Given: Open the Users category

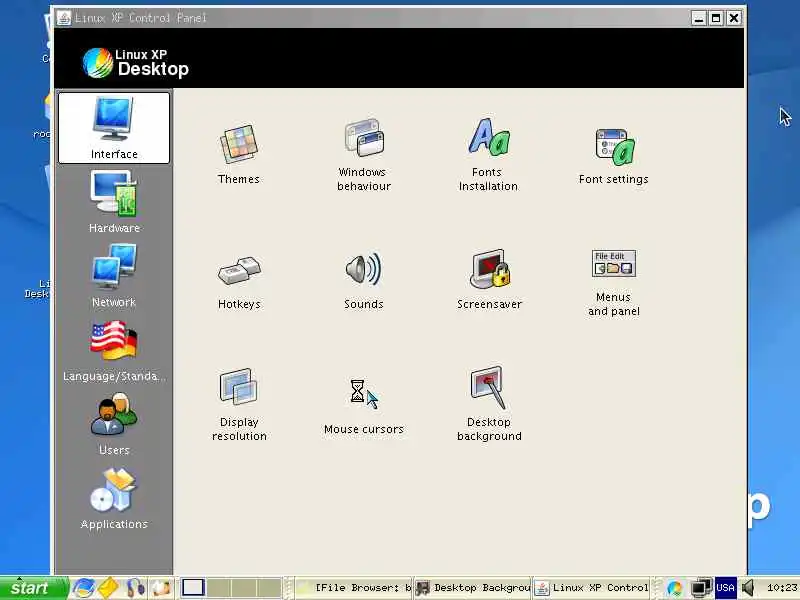Looking at the screenshot, I should [114, 424].
